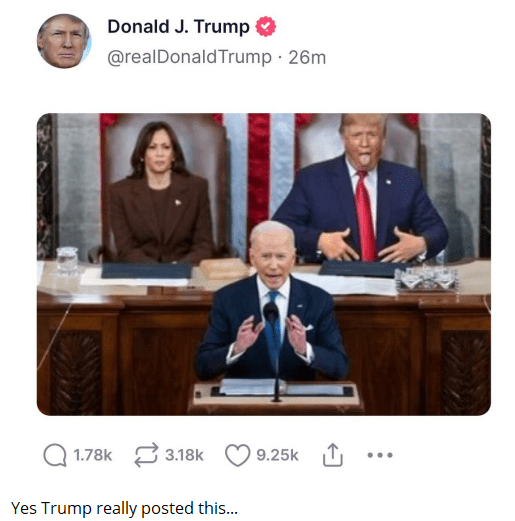Click the 26m post timestamp

[307, 58]
